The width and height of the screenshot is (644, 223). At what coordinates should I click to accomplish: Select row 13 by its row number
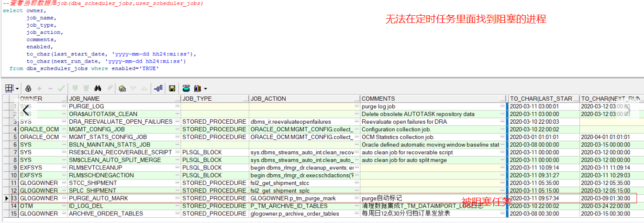14,198
